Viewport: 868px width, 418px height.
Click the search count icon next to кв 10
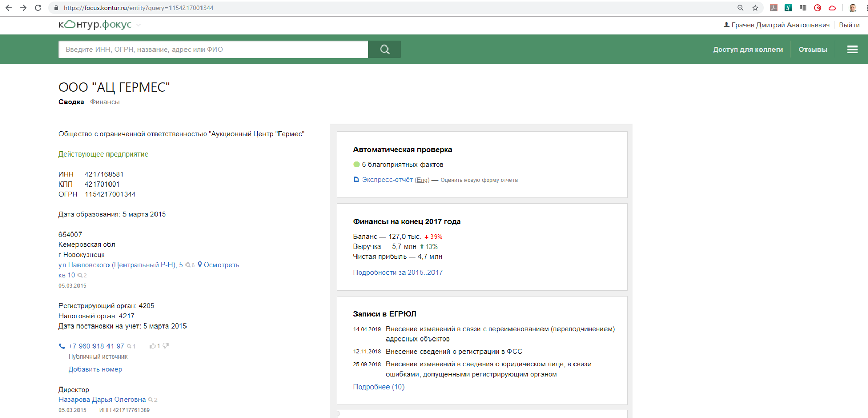[82, 275]
